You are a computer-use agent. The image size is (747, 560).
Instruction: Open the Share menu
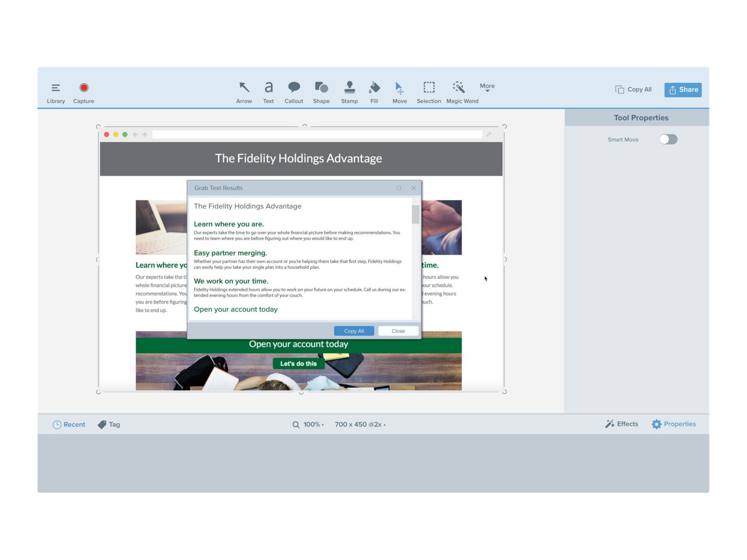click(x=683, y=89)
